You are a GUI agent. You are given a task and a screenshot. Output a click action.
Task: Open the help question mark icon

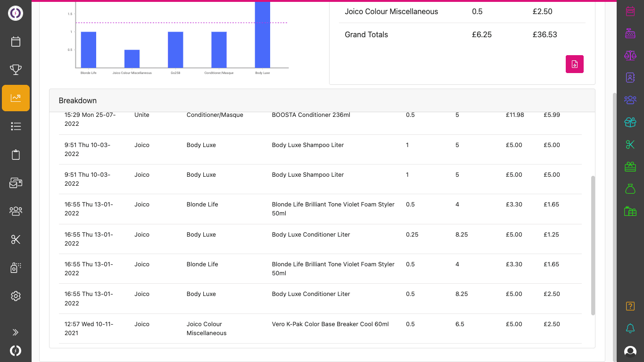tap(630, 306)
